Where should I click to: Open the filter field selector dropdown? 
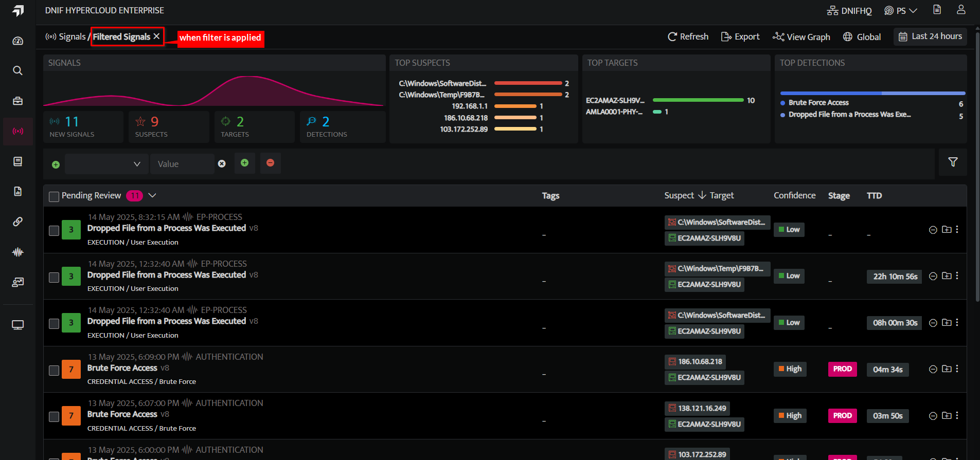click(106, 164)
